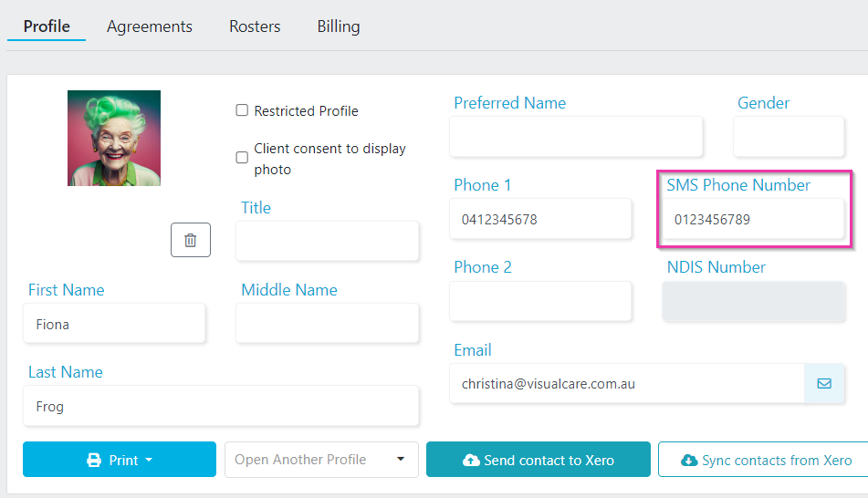Click the Sync contacts from Xero button
868x498 pixels.
(x=763, y=460)
